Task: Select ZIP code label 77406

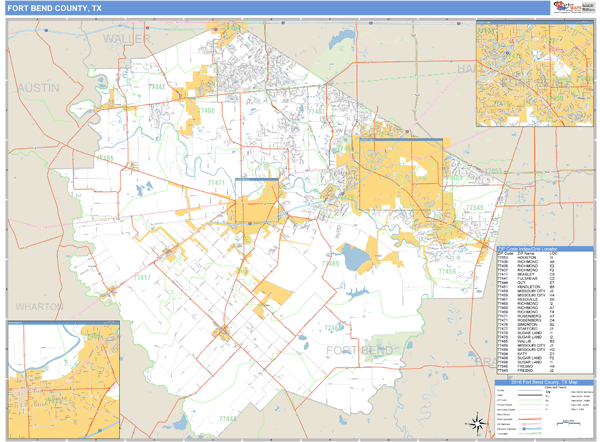Action: click(206, 111)
